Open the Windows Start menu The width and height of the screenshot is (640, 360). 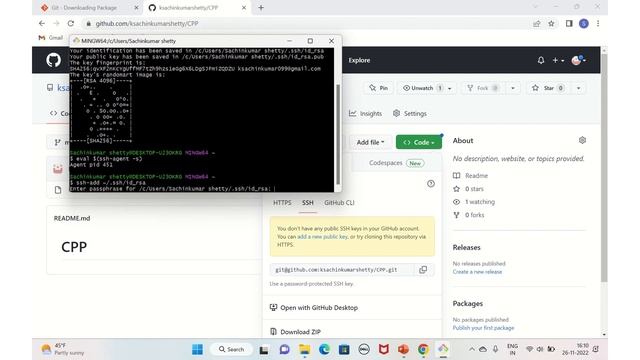click(198, 349)
